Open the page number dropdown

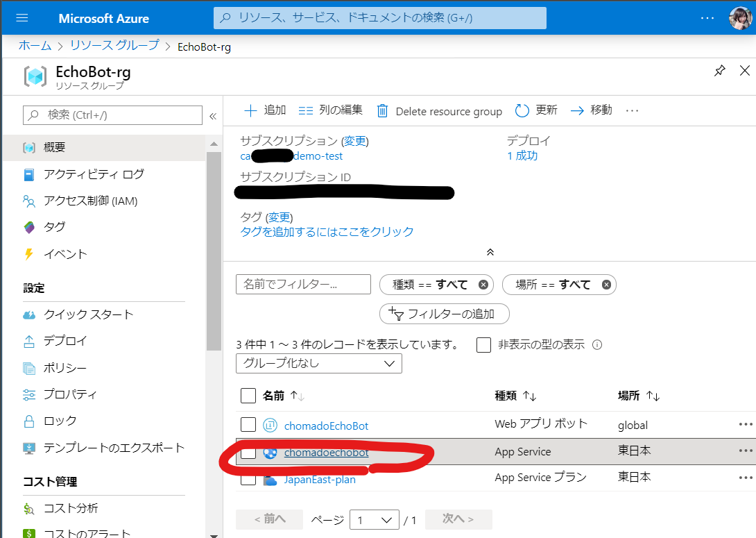pos(374,520)
